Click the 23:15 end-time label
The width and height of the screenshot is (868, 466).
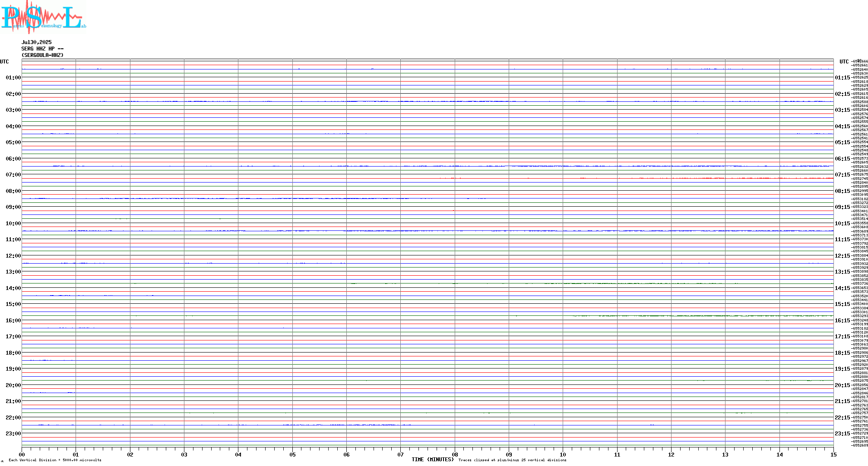pyautogui.click(x=843, y=434)
